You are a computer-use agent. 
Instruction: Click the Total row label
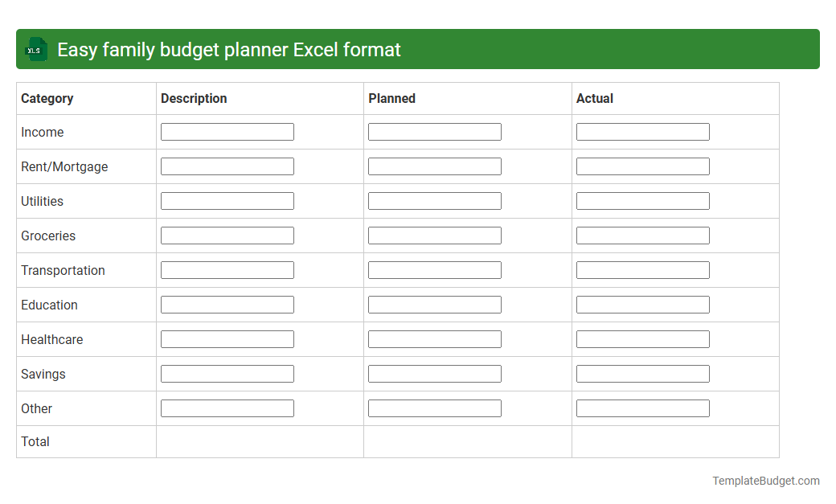click(35, 441)
